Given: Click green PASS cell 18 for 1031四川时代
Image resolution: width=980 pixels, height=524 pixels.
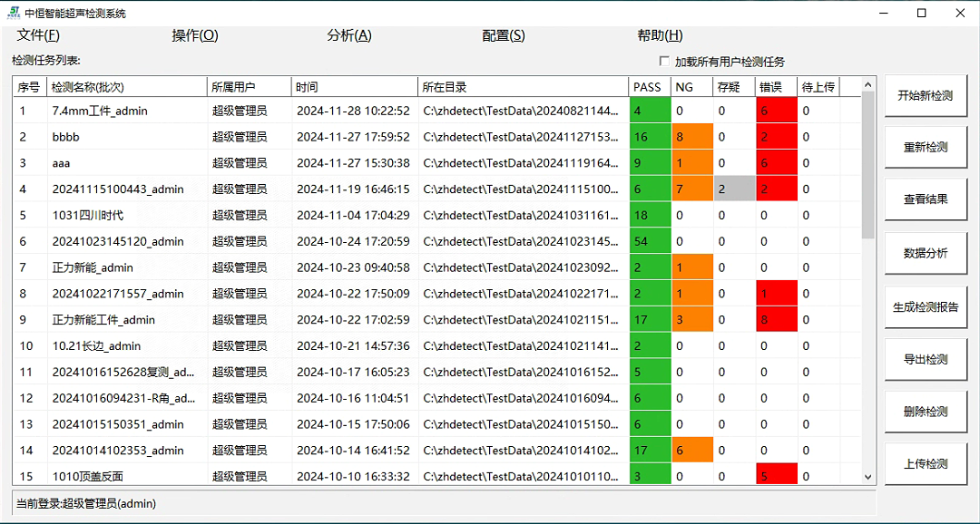Looking at the screenshot, I should pyautogui.click(x=650, y=216).
